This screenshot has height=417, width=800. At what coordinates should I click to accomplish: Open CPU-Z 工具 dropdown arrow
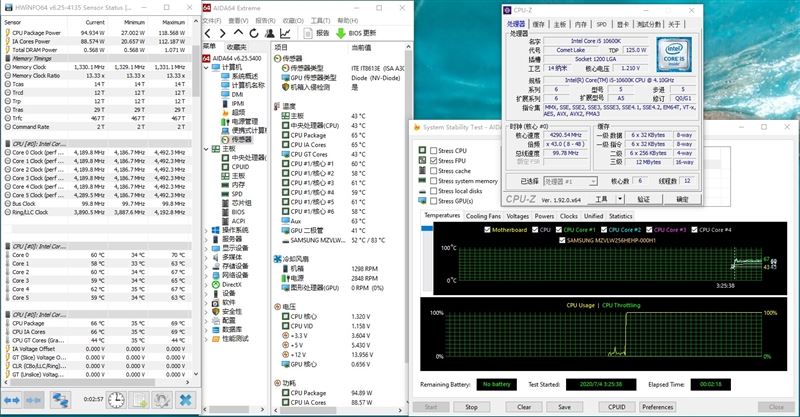620,199
